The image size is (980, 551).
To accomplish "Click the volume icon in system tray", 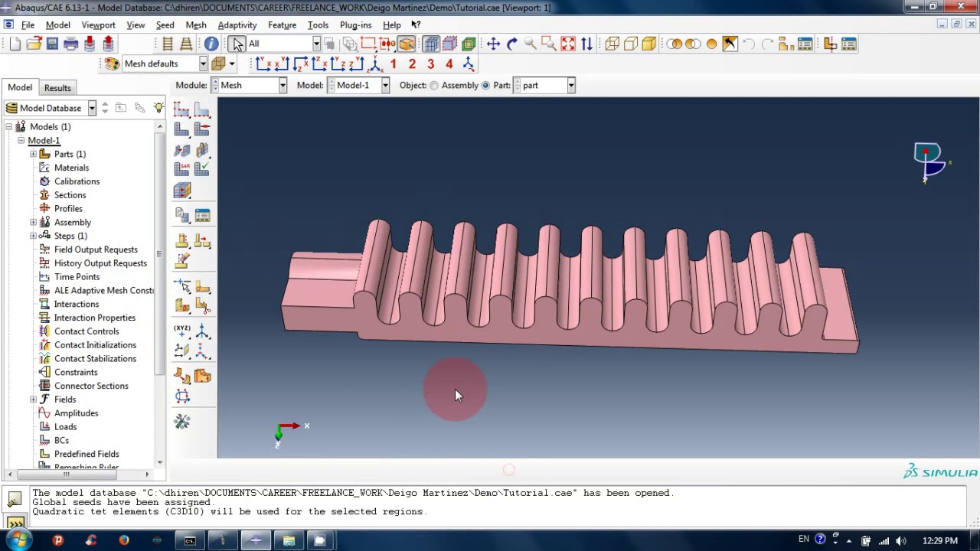I will coord(900,541).
